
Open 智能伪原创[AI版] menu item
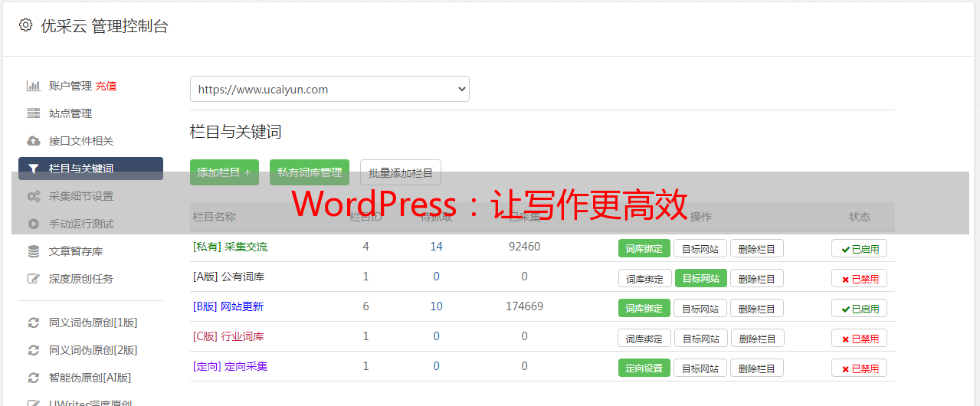[x=90, y=378]
